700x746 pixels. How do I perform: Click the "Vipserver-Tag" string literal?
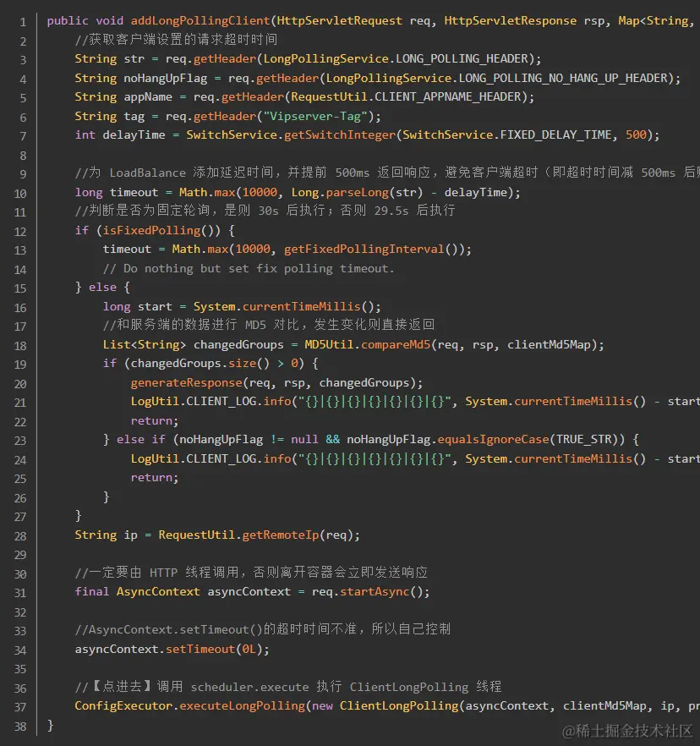315,116
